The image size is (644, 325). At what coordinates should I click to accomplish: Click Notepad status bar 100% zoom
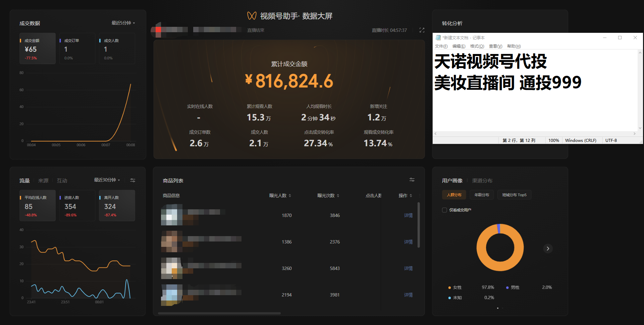(553, 141)
